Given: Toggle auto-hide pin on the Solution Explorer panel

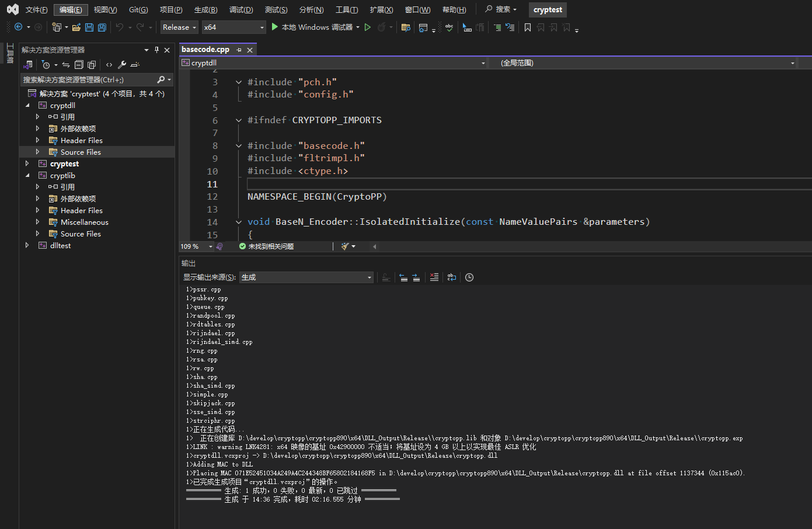Looking at the screenshot, I should [156, 50].
